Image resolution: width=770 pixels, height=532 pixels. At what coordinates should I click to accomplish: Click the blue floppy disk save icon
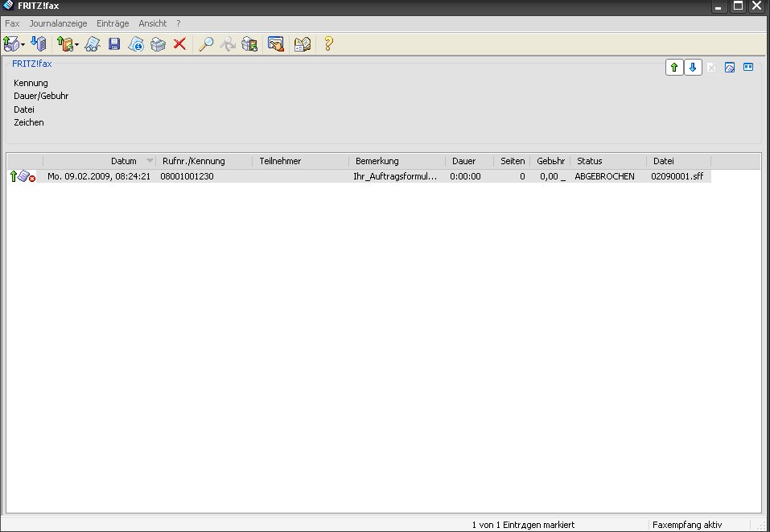click(114, 44)
